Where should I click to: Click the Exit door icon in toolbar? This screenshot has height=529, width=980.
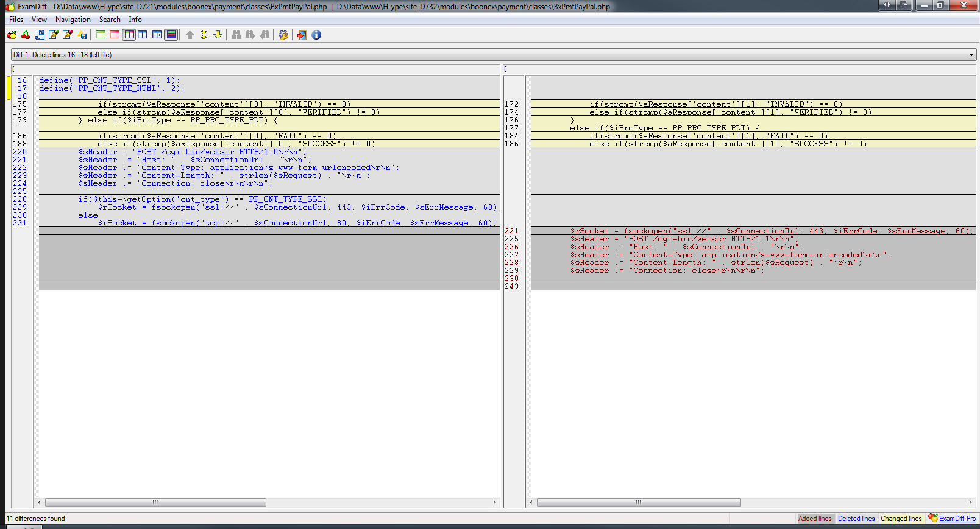[302, 35]
